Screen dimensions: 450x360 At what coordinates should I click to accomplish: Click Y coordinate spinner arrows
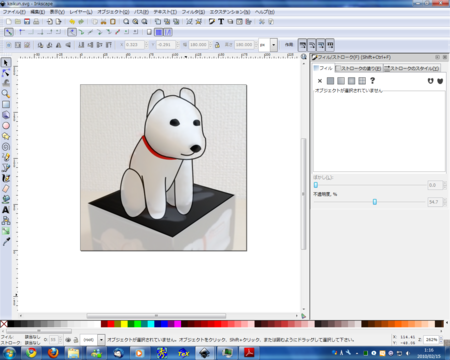(x=177, y=45)
